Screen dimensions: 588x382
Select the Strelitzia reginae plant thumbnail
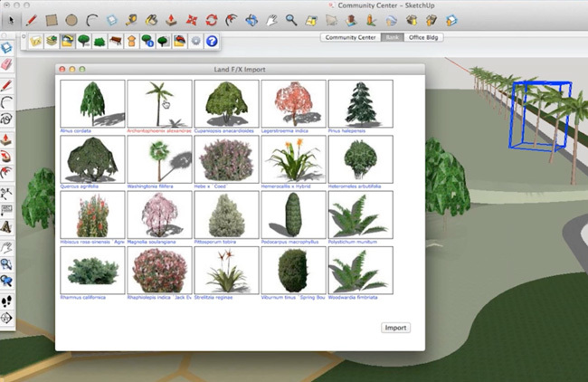pyautogui.click(x=226, y=269)
